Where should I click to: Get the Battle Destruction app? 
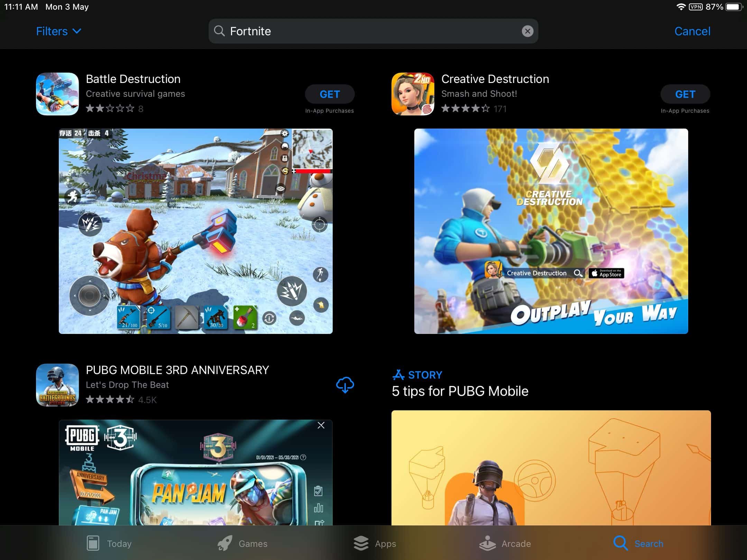coord(330,94)
